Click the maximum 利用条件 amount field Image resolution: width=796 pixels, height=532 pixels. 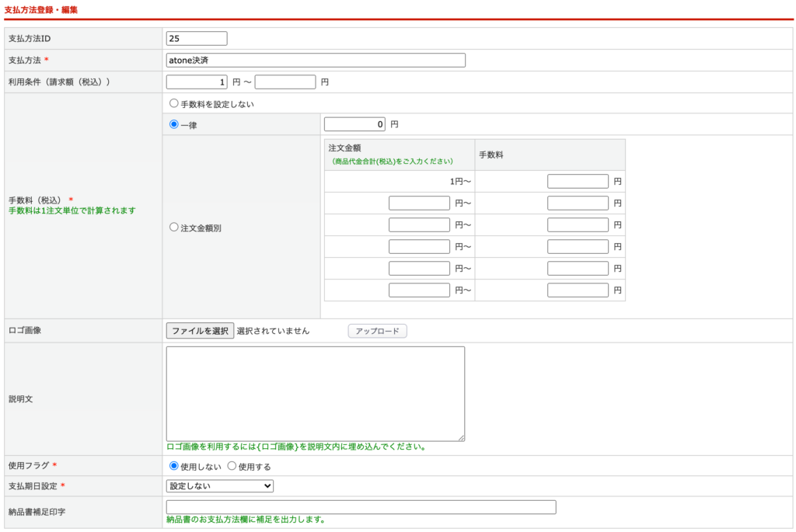285,82
